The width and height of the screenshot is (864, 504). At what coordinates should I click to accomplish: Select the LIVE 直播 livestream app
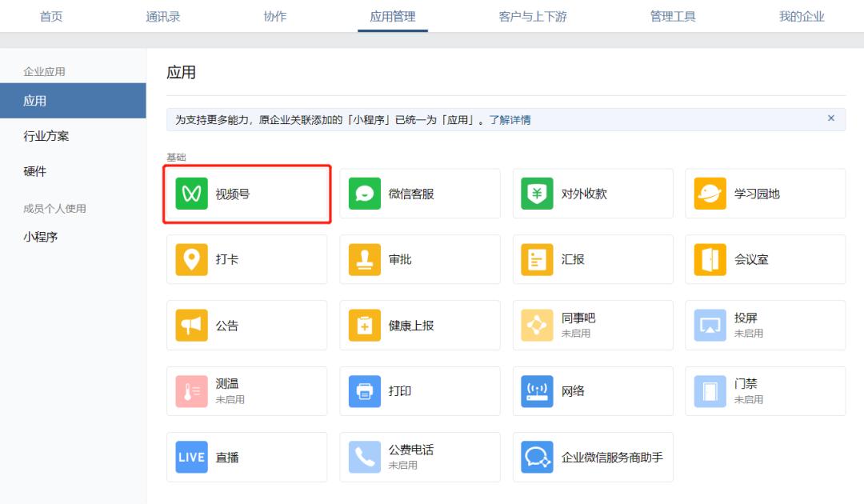[x=246, y=457]
